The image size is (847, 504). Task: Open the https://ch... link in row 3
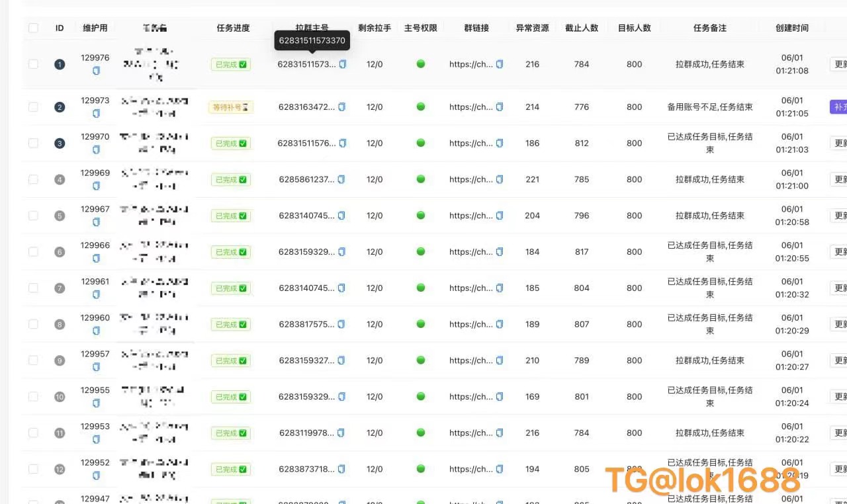pyautogui.click(x=470, y=144)
